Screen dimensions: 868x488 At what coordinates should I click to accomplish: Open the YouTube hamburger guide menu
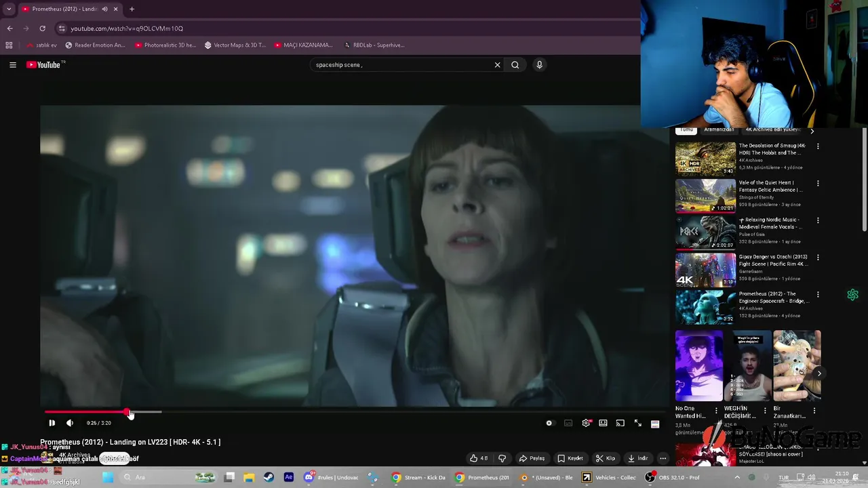tap(13, 65)
